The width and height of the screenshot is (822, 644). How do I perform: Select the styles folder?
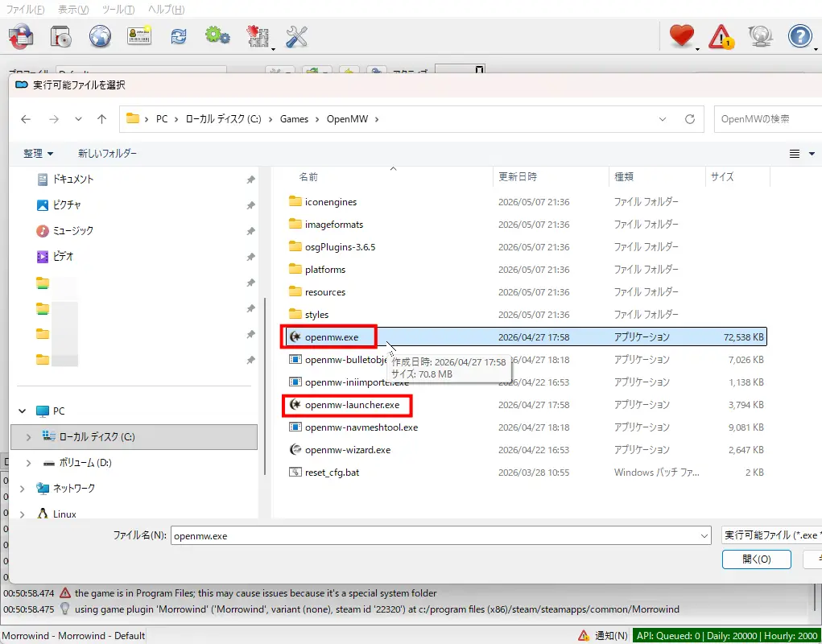click(316, 315)
